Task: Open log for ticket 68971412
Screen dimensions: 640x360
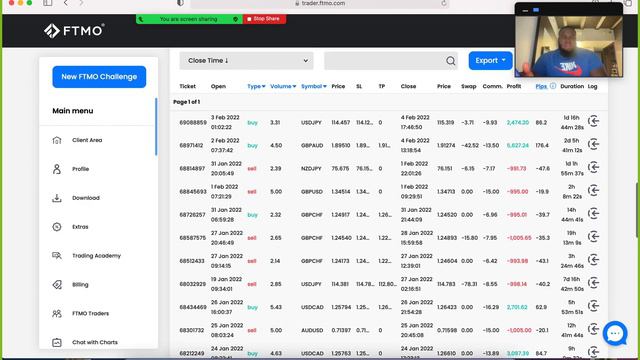Action: [593, 144]
